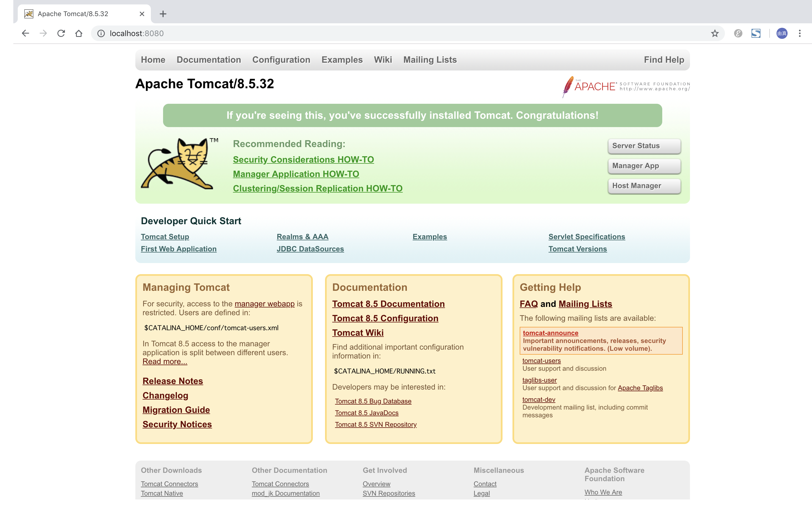Click the Tomcat cat logo image

179,163
